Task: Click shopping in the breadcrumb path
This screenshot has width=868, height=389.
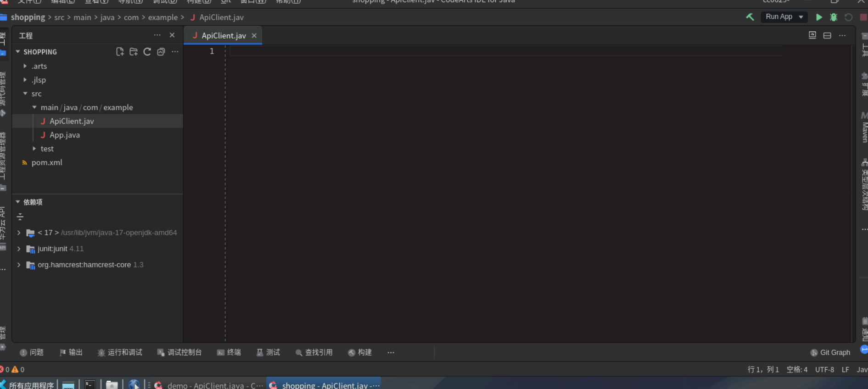Action: pyautogui.click(x=28, y=17)
